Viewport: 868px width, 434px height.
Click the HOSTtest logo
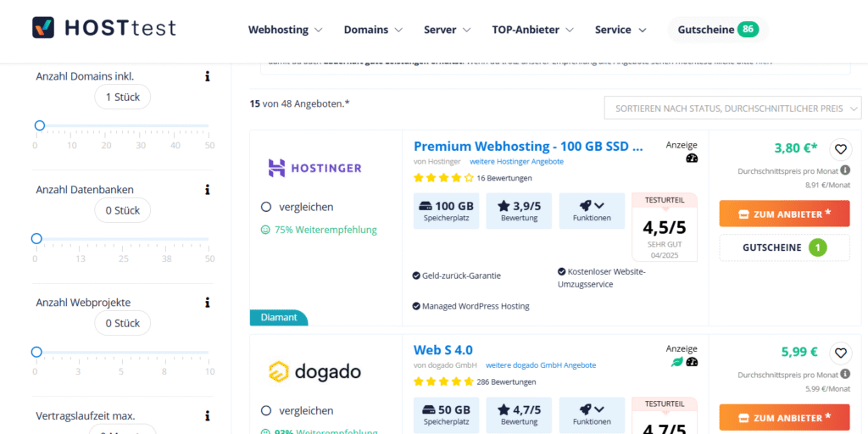tap(103, 28)
